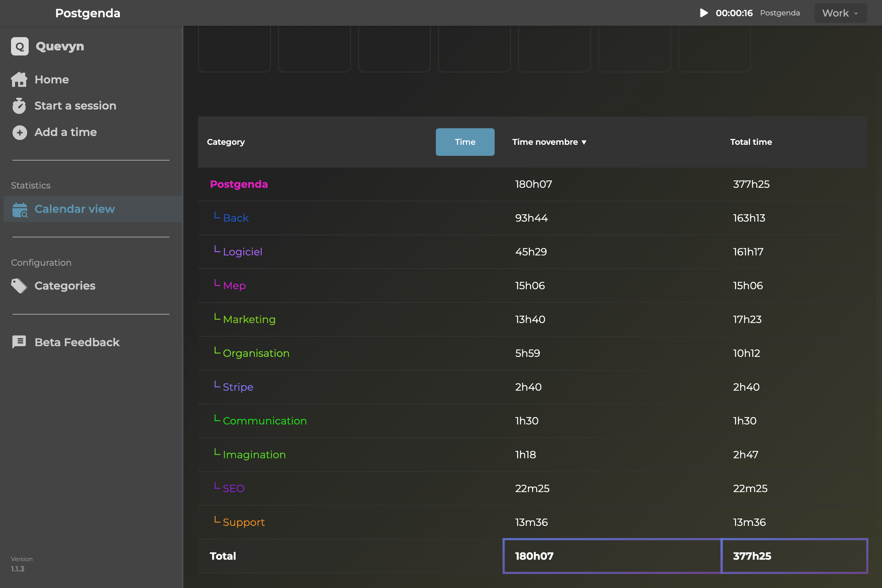Click the 163h13 total time for Back
Screen dimensions: 882x588
749,218
